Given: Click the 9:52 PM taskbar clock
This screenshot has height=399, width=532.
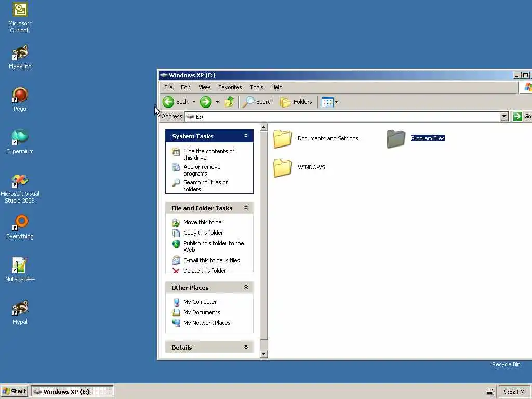Looking at the screenshot, I should click(x=514, y=392).
